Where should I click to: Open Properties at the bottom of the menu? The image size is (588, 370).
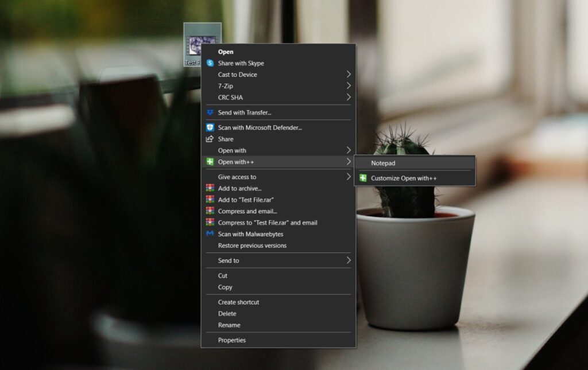pos(232,340)
